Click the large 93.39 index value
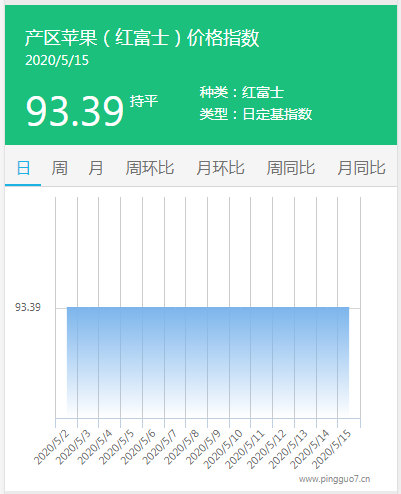 [75, 111]
